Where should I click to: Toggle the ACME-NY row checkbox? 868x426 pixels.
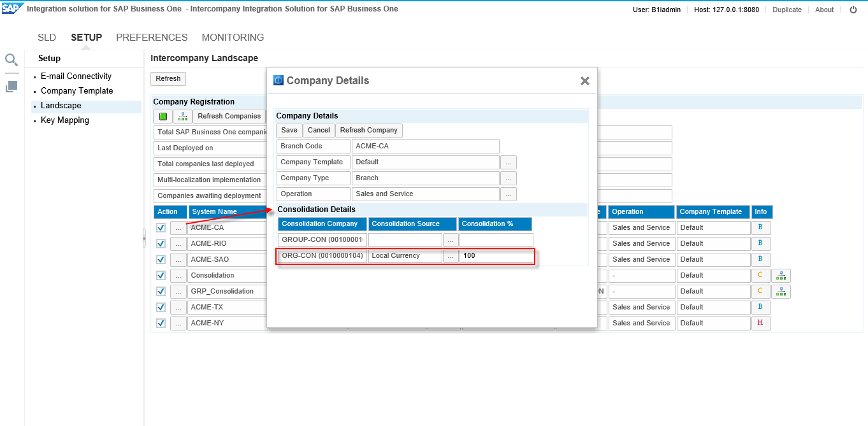(161, 323)
